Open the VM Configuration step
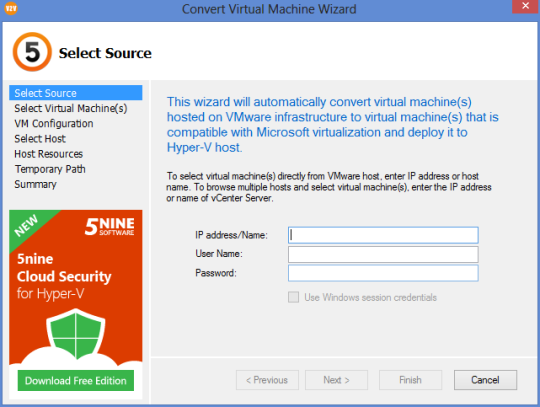The width and height of the screenshot is (540, 407). coord(54,124)
